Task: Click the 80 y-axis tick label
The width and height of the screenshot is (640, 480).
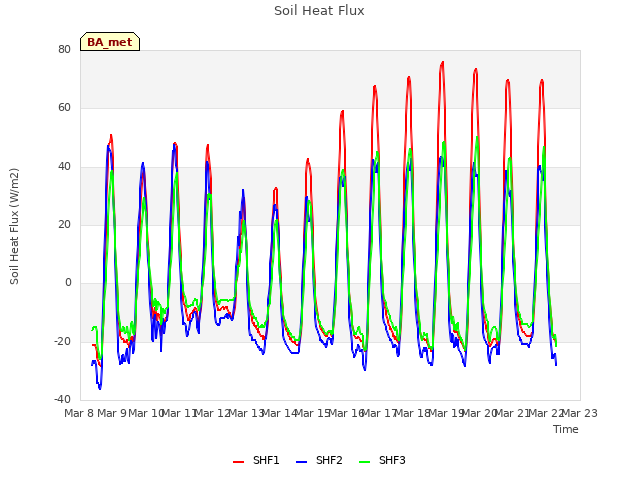Action: [64, 49]
